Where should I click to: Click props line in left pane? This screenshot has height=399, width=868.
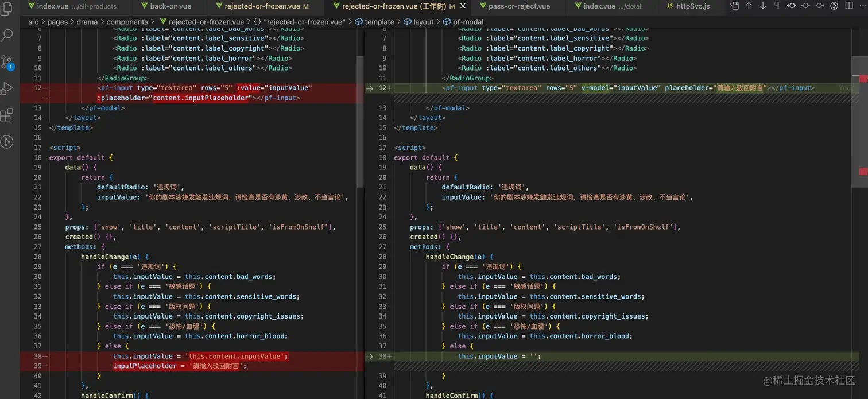(x=200, y=227)
